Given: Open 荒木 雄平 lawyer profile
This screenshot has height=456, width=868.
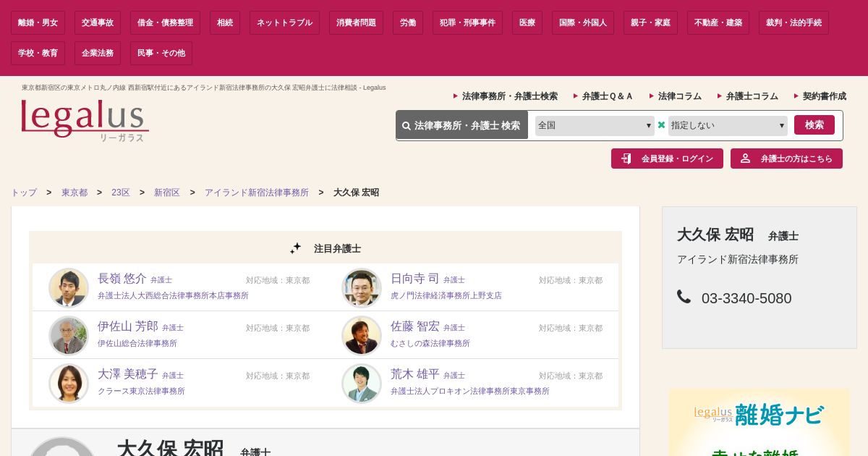Looking at the screenshot, I should (415, 374).
